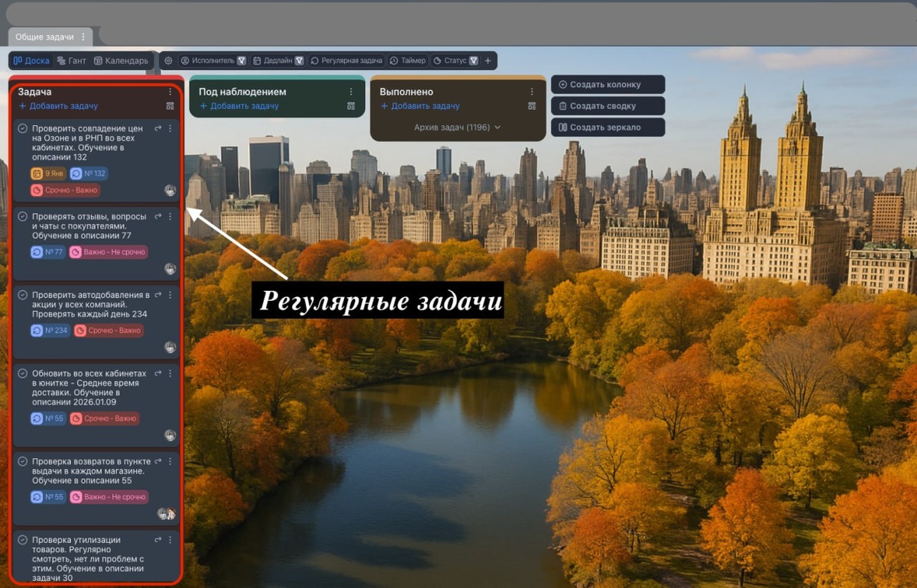Mark 'Проверить совпадение цен' task as complete
The width and height of the screenshot is (917, 588).
point(23,129)
